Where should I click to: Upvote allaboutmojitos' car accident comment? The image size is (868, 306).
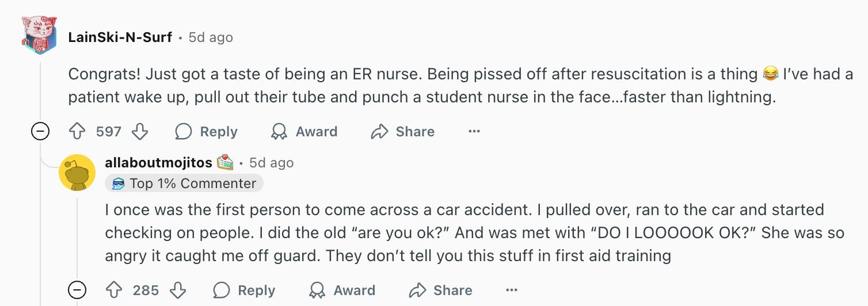[114, 290]
